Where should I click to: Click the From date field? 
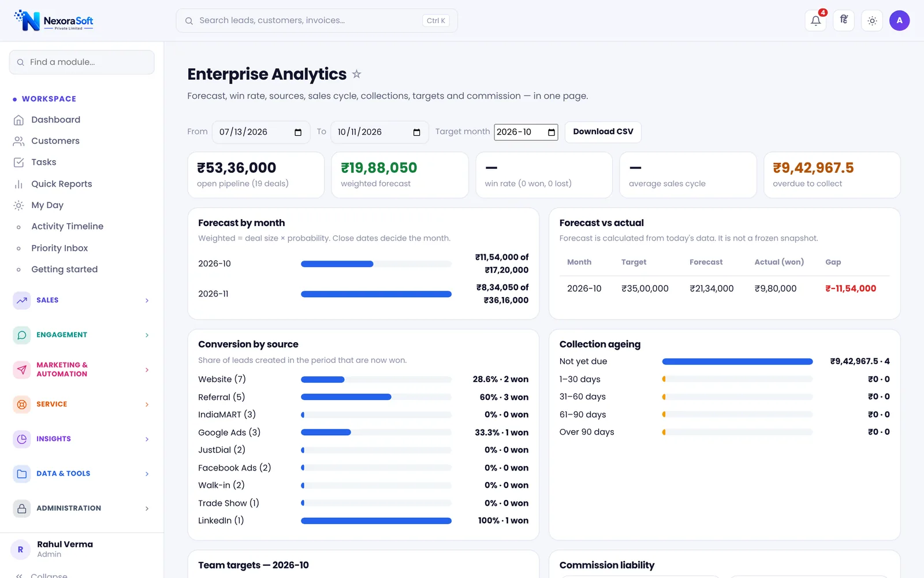(260, 132)
